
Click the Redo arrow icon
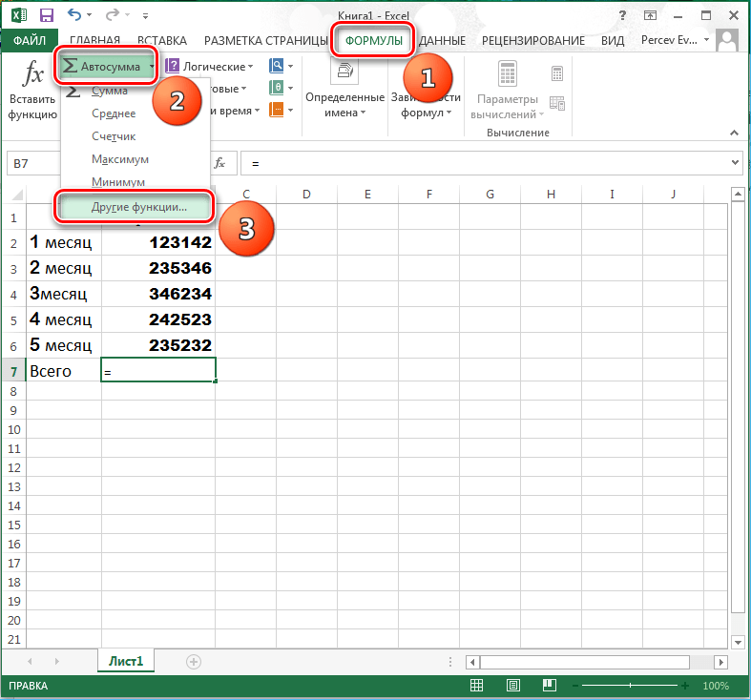tap(112, 15)
